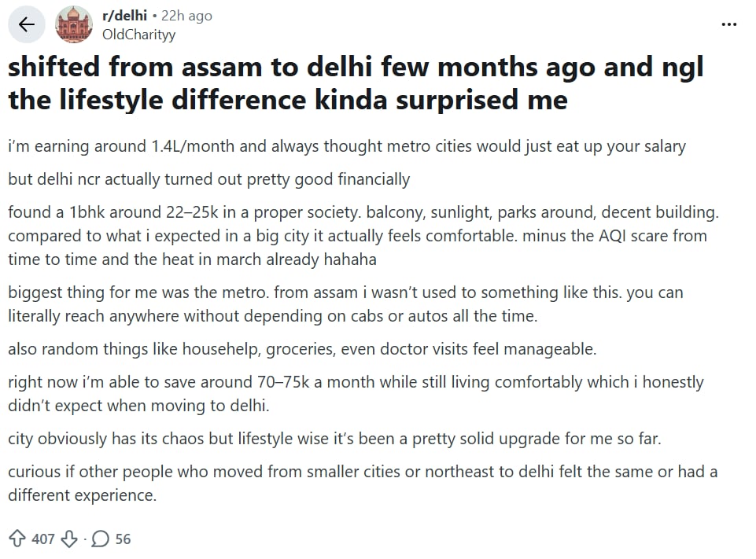Click the line about the city's chaos
Screen dimensions: 756x559
(335, 439)
